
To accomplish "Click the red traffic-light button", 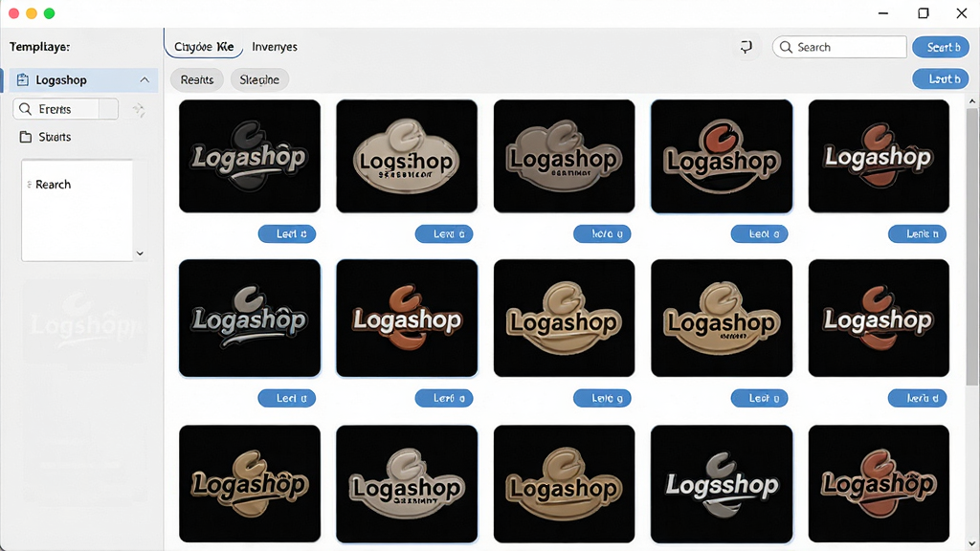I will pos(13,13).
